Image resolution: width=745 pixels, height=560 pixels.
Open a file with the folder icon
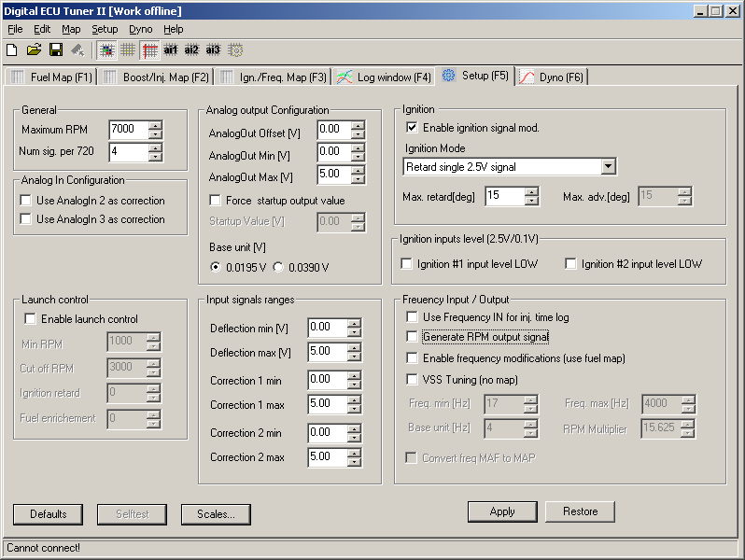(x=34, y=49)
